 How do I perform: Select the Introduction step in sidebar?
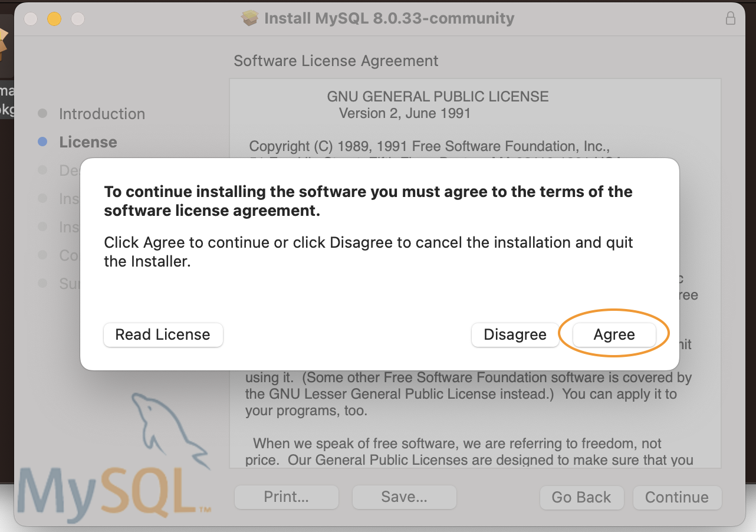tap(101, 114)
